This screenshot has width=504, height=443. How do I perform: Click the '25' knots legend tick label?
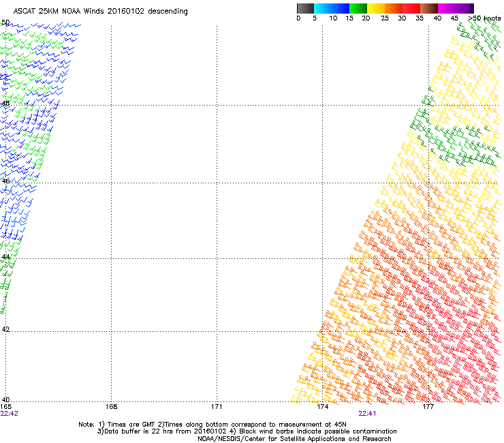(x=385, y=18)
